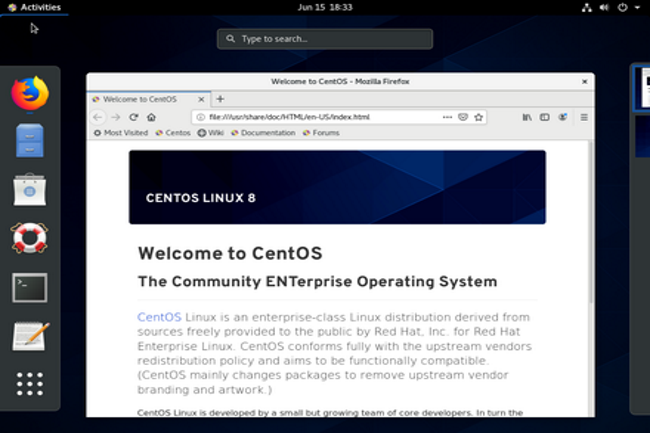This screenshot has width=650, height=433.
Task: Open the Help lifebuoy icon
Action: click(29, 238)
